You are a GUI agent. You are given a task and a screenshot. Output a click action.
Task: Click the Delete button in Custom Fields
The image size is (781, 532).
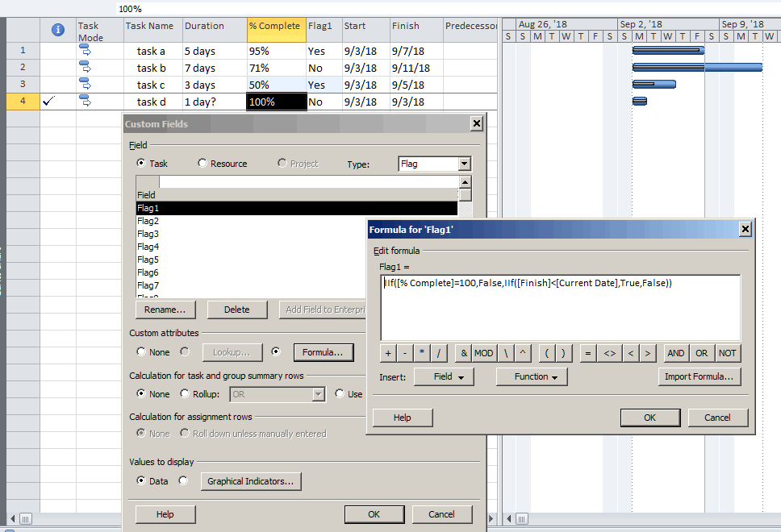pyautogui.click(x=237, y=310)
